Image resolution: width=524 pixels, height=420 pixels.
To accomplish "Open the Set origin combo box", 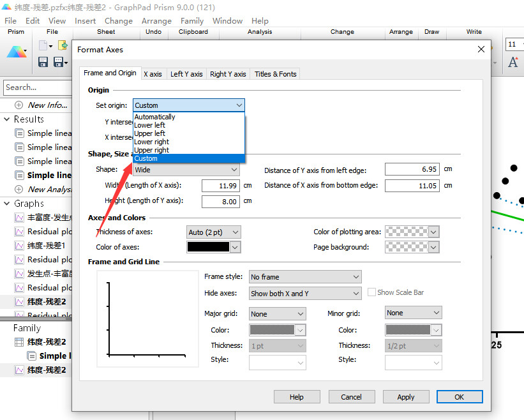I will tap(189, 105).
